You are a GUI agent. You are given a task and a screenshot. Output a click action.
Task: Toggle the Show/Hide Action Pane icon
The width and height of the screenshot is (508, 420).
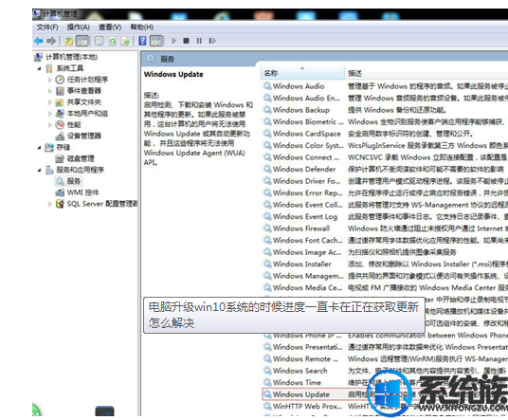click(x=156, y=41)
